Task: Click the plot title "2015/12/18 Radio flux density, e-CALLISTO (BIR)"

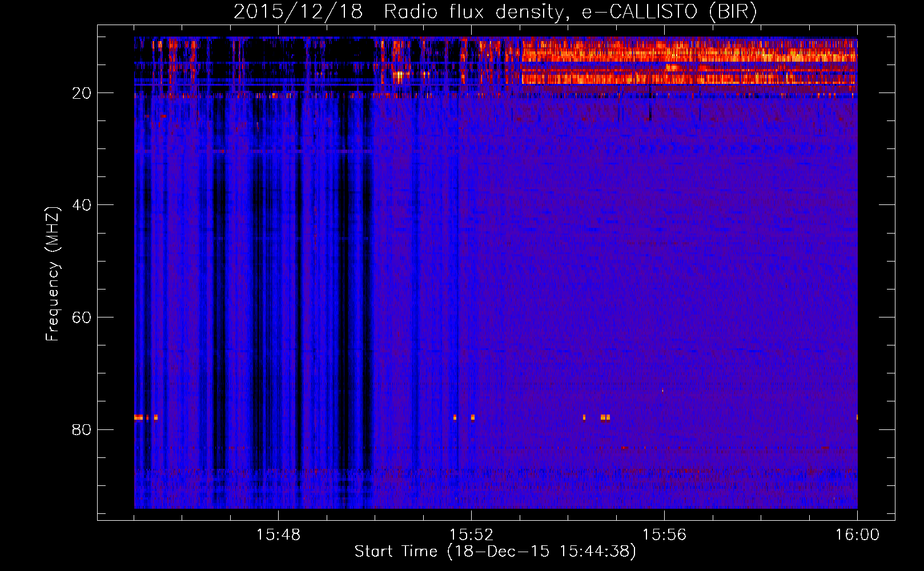Action: click(495, 11)
